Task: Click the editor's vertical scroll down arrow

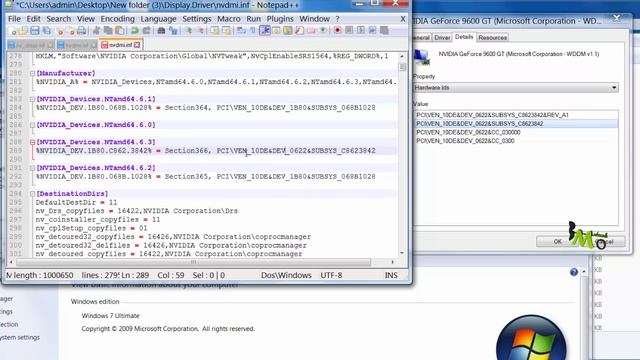Action: click(x=402, y=253)
